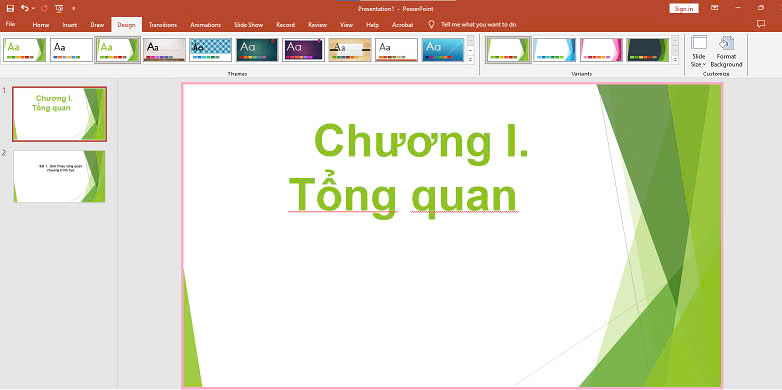Apply the pink color variant

pyautogui.click(x=601, y=50)
